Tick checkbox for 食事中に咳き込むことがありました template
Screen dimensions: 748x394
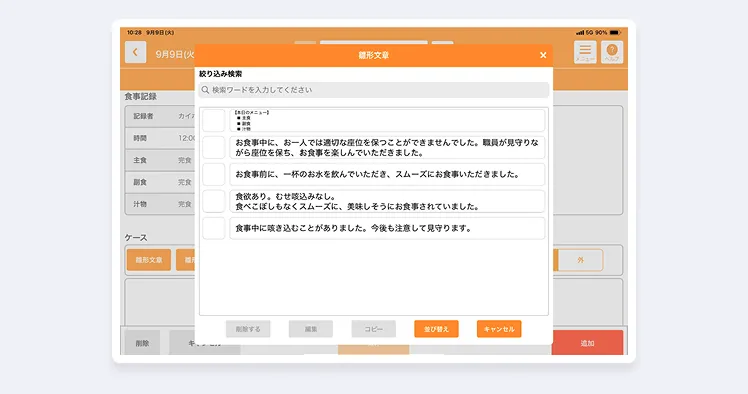tap(213, 228)
